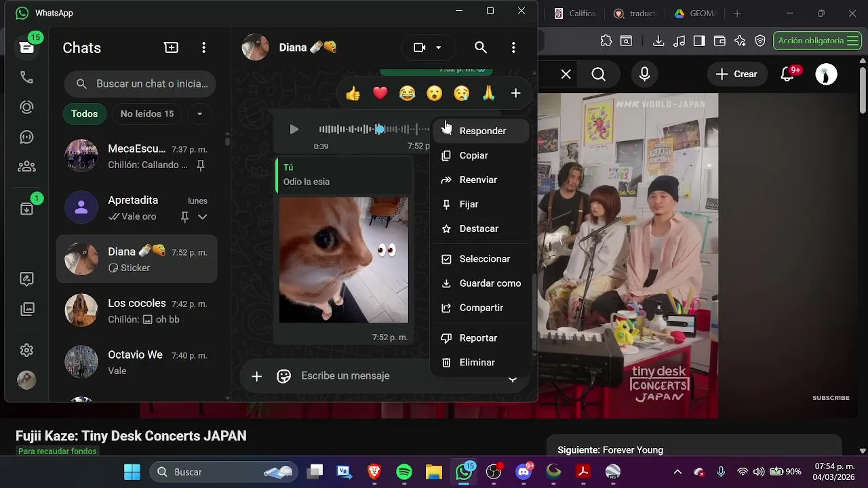The width and height of the screenshot is (868, 488).
Task: Select Copiar in the context menu
Action: point(481,155)
